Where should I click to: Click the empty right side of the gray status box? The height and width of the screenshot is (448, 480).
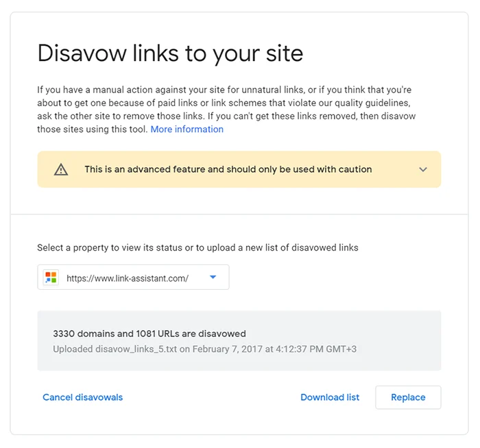(405, 341)
